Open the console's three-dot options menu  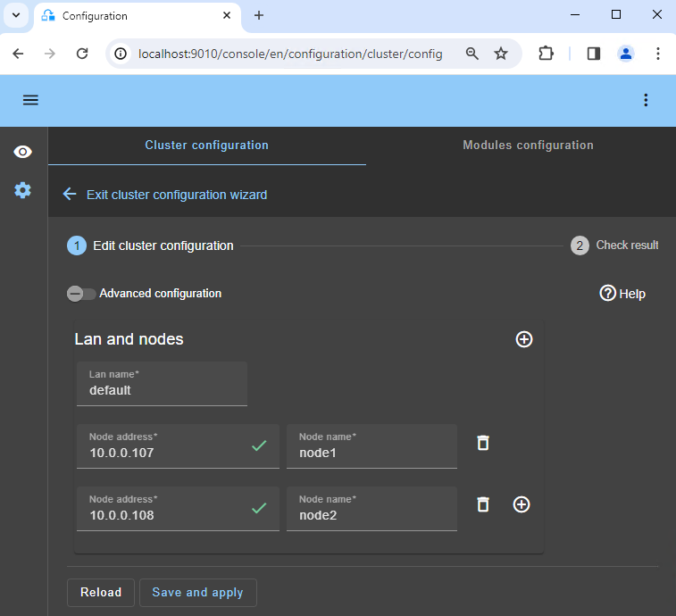[x=646, y=100]
